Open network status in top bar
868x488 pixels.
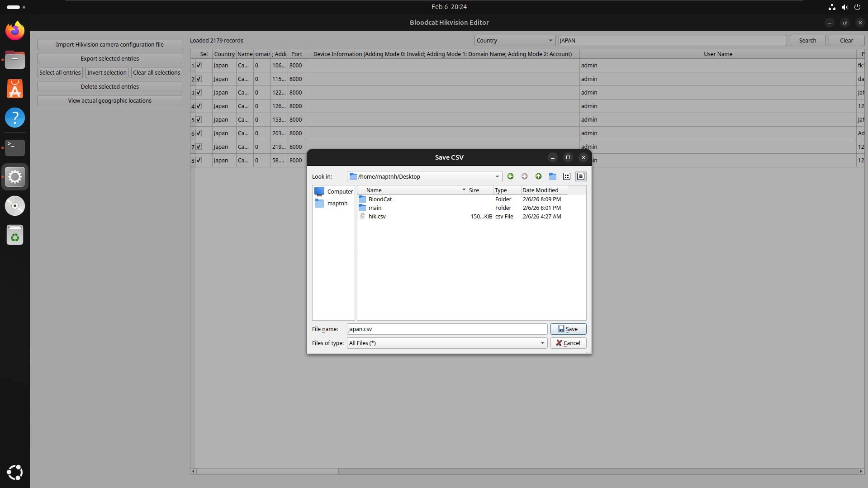[x=832, y=7]
